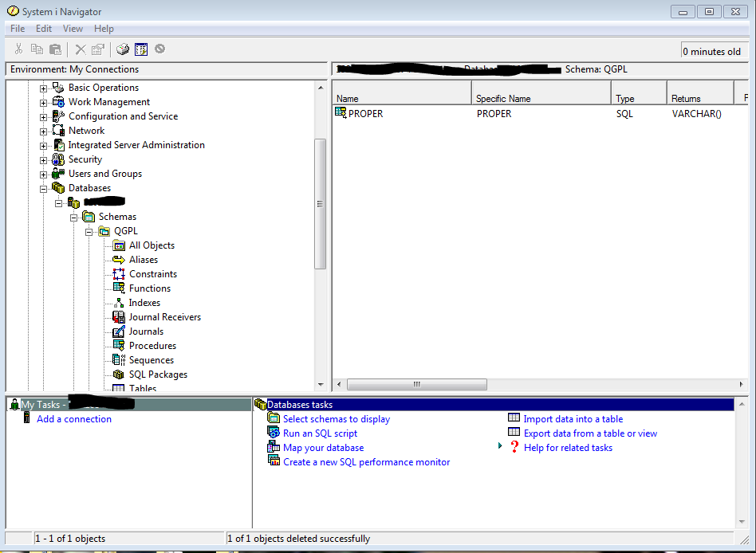Click the All Objects icon
Image resolution: width=756 pixels, height=553 pixels.
pyautogui.click(x=119, y=245)
